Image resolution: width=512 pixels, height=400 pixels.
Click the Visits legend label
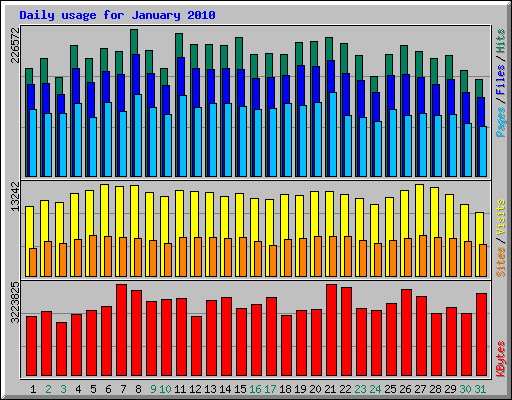[x=501, y=218]
